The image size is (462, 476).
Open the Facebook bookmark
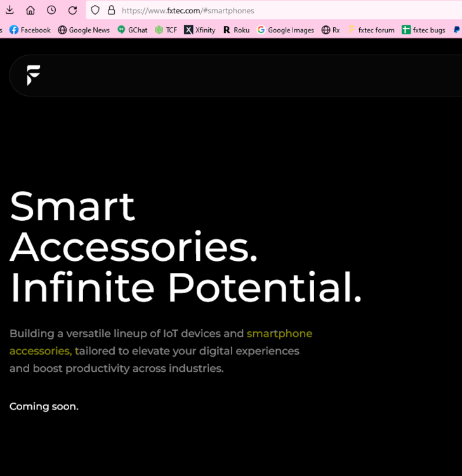[x=30, y=30]
